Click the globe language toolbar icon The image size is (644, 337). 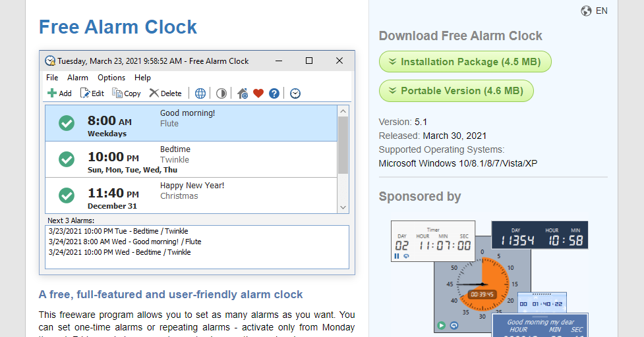coord(200,93)
